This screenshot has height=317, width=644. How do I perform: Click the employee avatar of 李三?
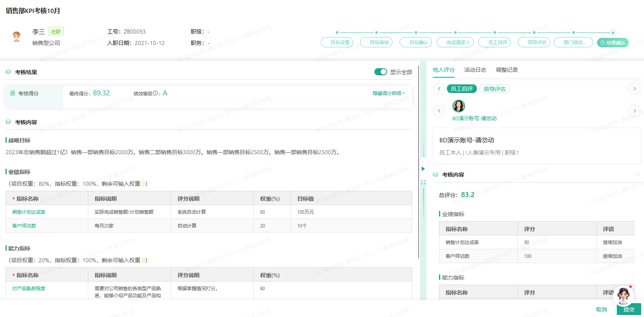(17, 37)
